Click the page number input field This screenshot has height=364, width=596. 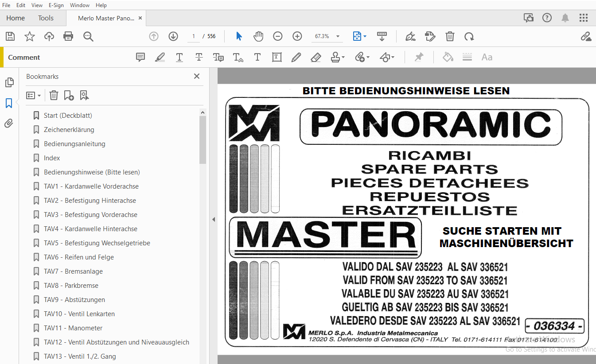[193, 36]
